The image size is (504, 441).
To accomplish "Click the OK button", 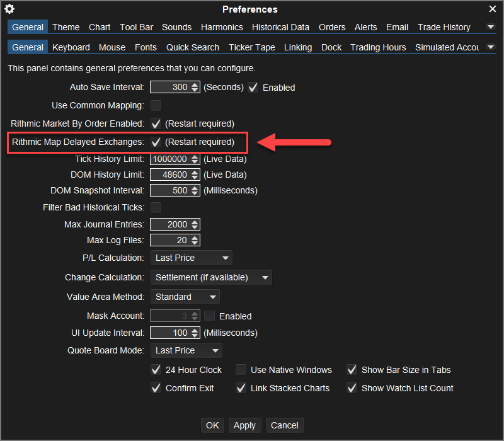I will point(212,425).
